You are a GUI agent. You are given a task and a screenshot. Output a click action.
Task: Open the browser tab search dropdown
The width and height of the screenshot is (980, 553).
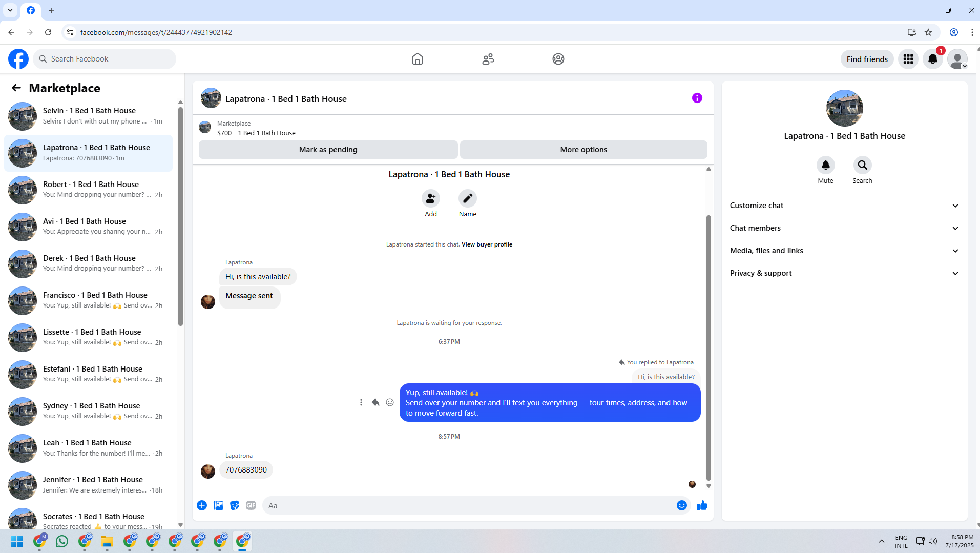10,10
